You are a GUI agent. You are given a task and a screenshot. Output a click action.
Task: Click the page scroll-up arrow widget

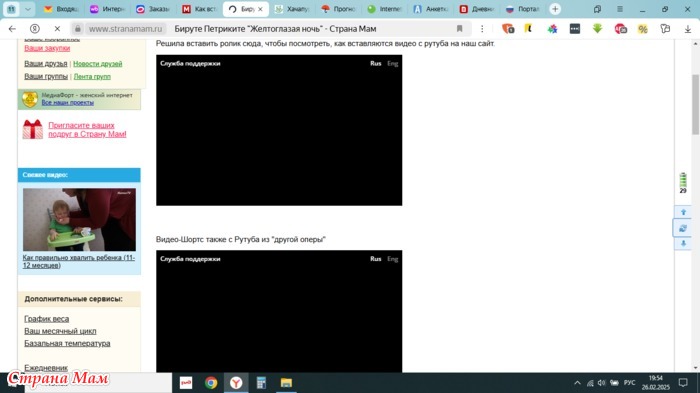[x=683, y=212]
